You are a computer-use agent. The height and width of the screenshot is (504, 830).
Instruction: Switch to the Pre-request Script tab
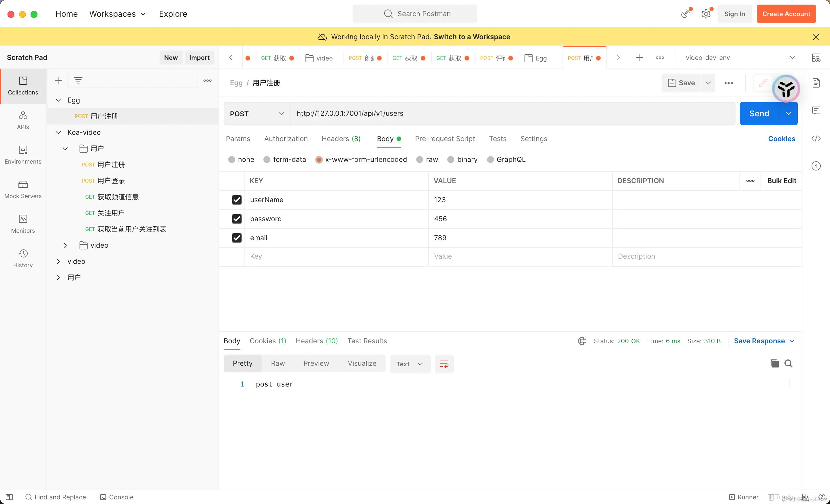445,139
